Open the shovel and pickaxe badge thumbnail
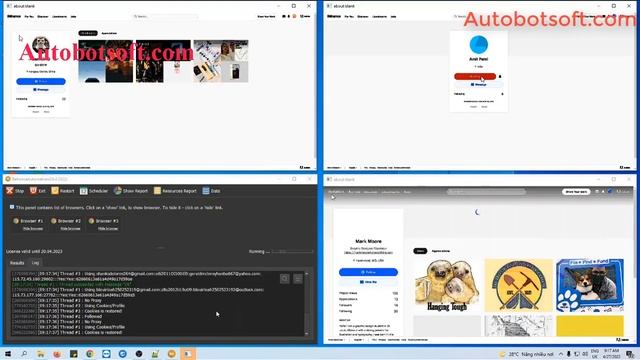640x360 pixels. point(518,285)
